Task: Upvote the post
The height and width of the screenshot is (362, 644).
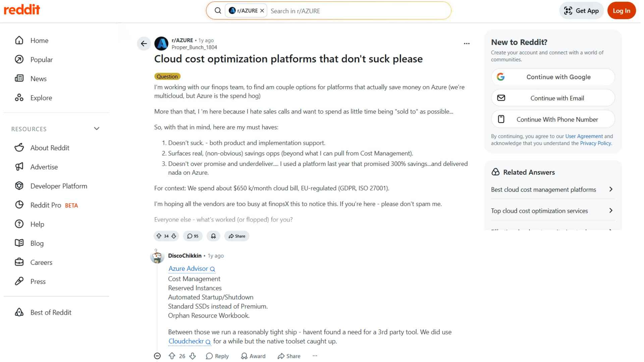Action: point(159,236)
